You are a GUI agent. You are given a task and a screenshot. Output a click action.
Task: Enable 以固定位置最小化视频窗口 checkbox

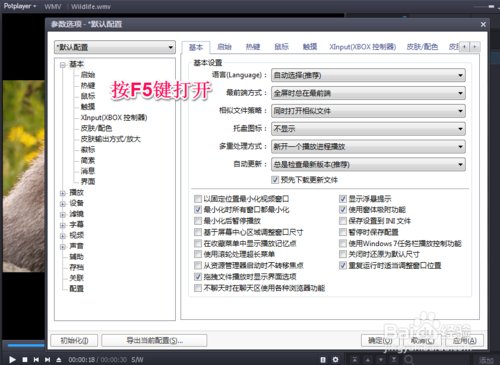click(x=198, y=199)
